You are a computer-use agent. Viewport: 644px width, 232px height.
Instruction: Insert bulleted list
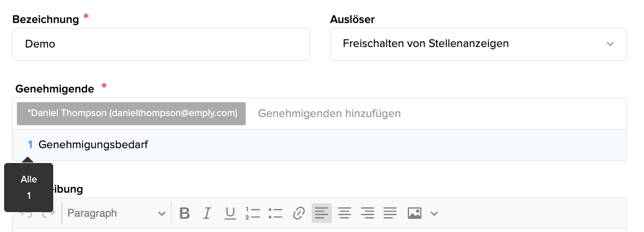tap(275, 213)
